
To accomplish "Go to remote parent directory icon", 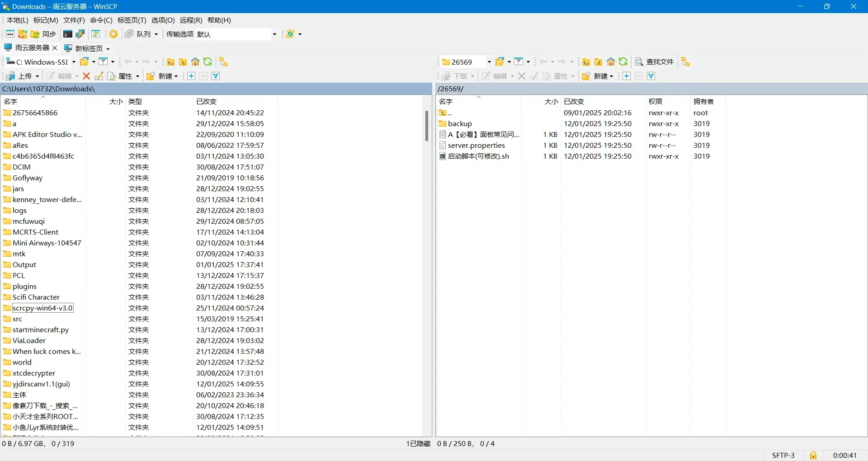I will pos(586,62).
